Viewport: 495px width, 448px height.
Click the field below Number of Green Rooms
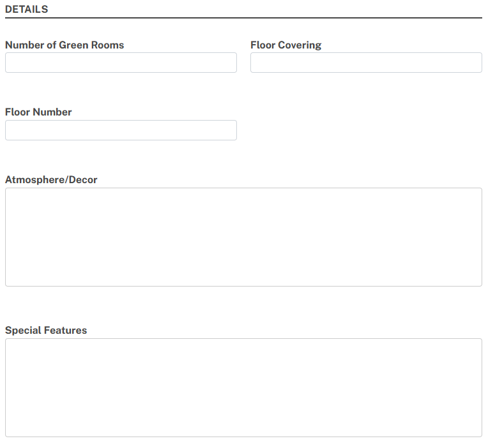121,63
